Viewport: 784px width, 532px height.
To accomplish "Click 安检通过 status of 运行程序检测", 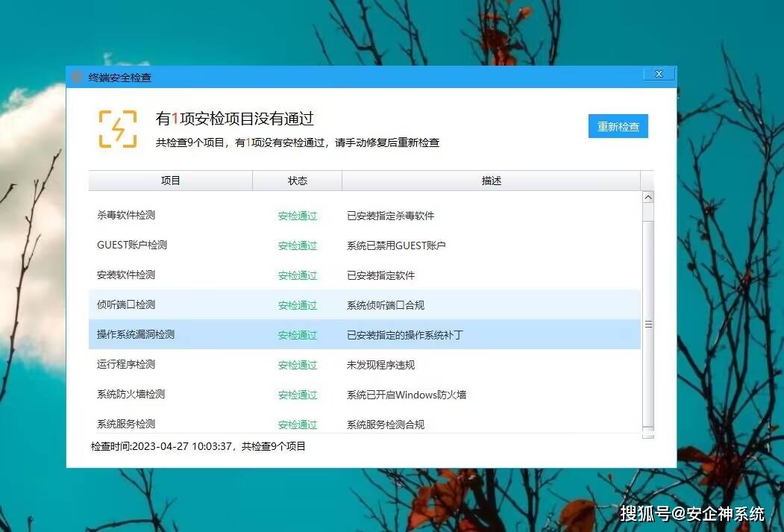I will pyautogui.click(x=298, y=365).
